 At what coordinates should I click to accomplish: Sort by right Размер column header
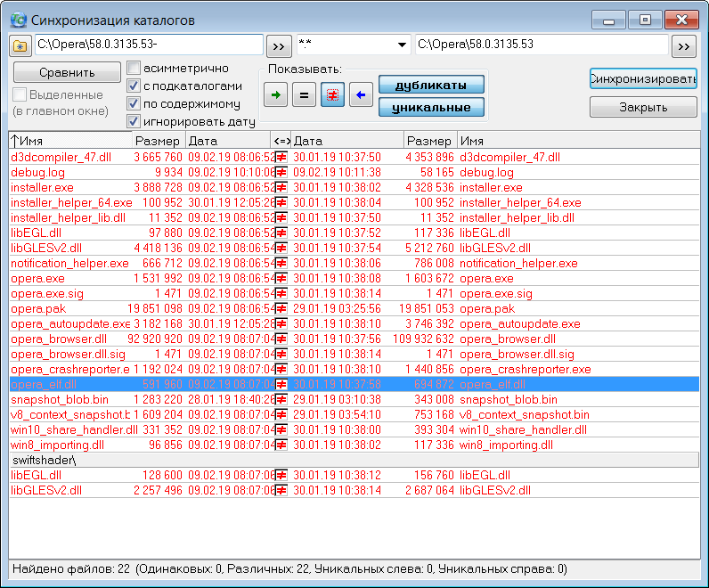coord(430,141)
